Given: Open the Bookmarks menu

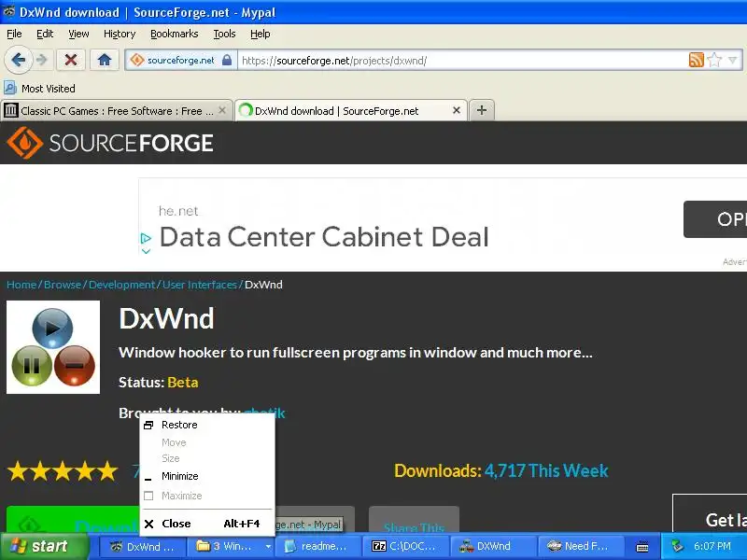Looking at the screenshot, I should point(175,34).
